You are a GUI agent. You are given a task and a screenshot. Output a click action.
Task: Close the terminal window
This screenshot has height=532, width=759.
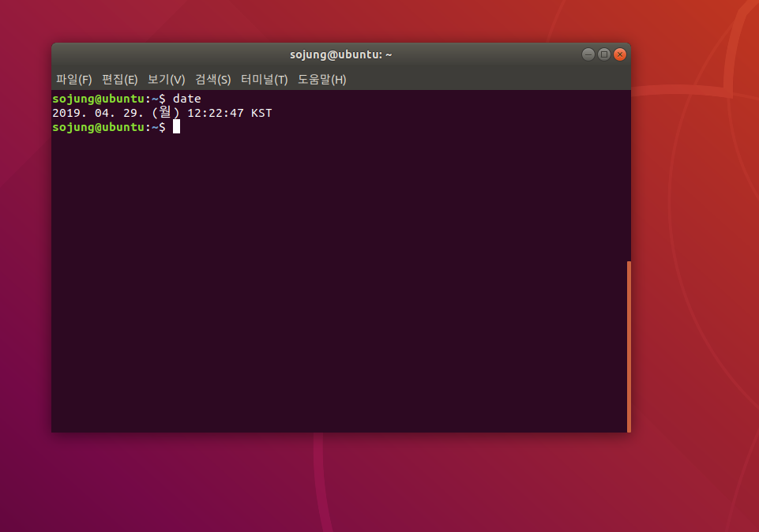point(619,54)
